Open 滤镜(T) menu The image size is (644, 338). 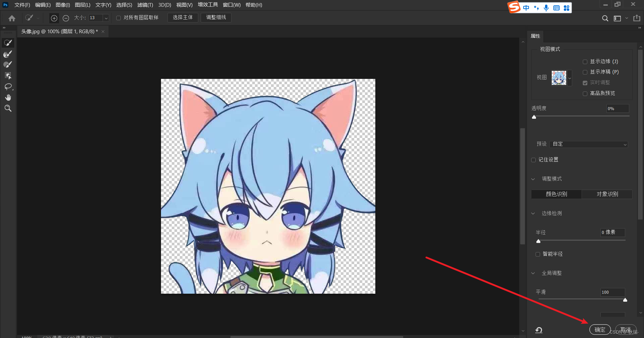(145, 5)
